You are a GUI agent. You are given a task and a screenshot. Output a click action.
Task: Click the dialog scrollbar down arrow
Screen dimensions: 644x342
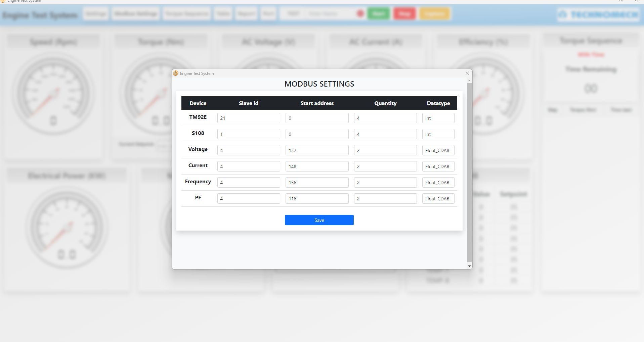[469, 266]
